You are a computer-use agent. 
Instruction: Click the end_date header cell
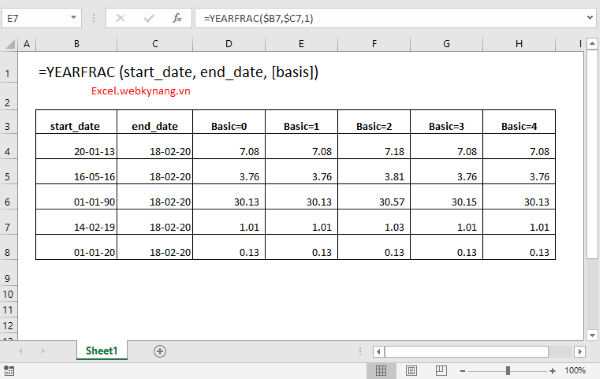pos(155,122)
